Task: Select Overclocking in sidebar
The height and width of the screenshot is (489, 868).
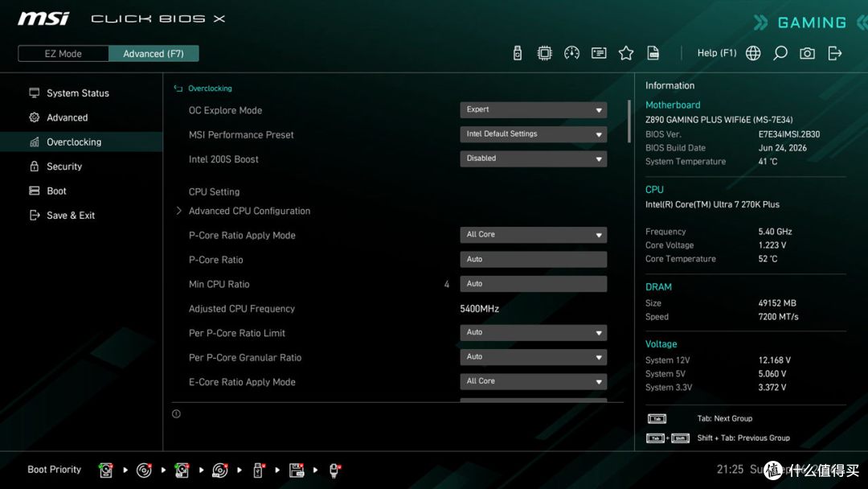Action: click(x=81, y=142)
